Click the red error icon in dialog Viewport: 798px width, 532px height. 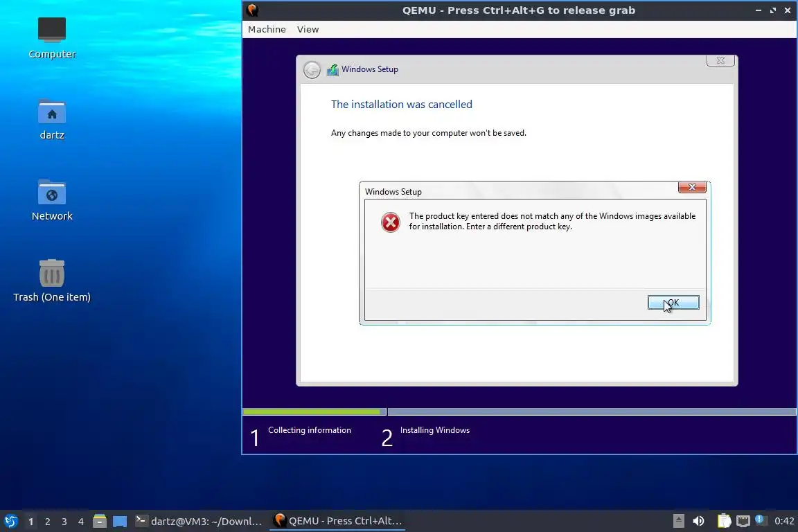[x=391, y=222]
